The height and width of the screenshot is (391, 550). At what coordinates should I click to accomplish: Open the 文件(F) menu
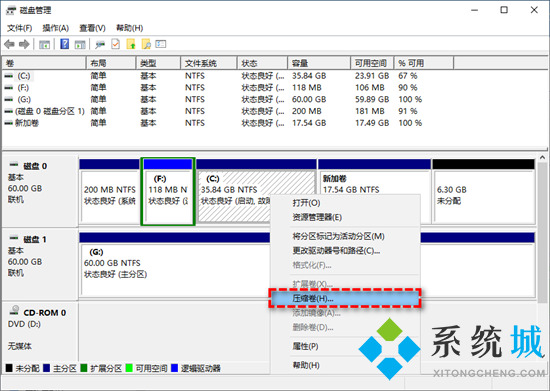(x=20, y=28)
